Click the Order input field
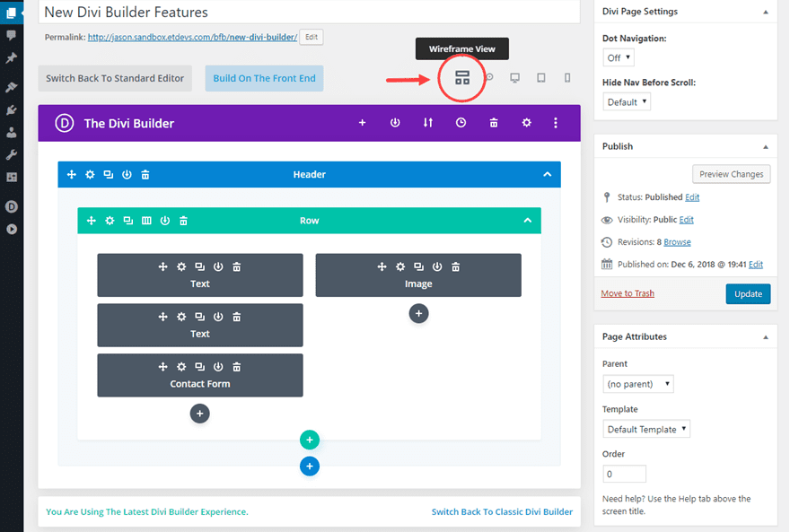The image size is (790, 532). click(x=624, y=474)
